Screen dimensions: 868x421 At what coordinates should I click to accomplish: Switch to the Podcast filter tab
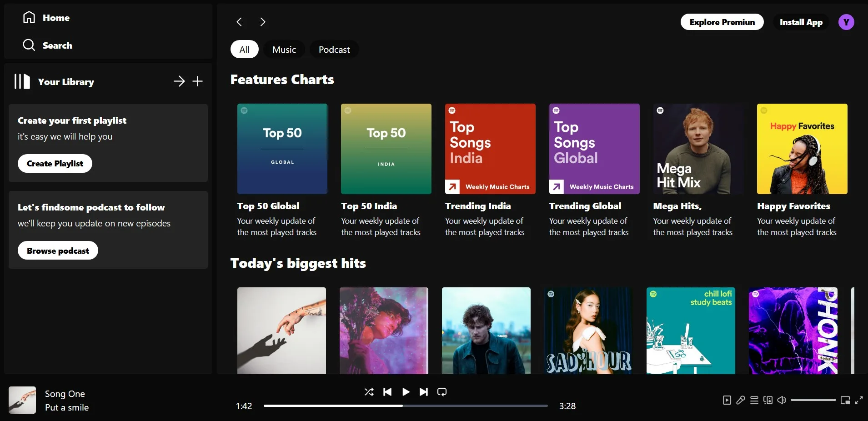pos(334,49)
